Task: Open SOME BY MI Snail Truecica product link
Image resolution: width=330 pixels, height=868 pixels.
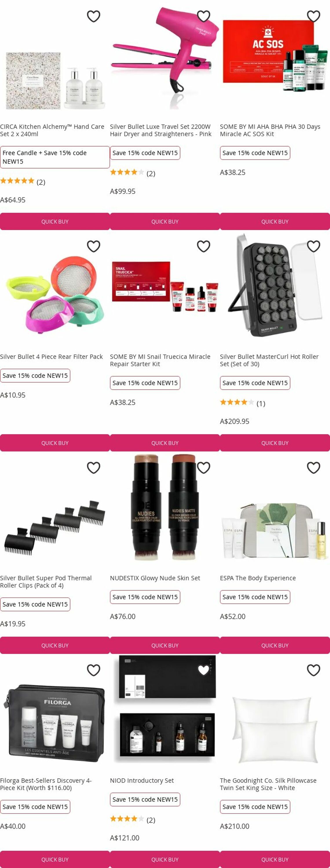Action: [x=160, y=360]
